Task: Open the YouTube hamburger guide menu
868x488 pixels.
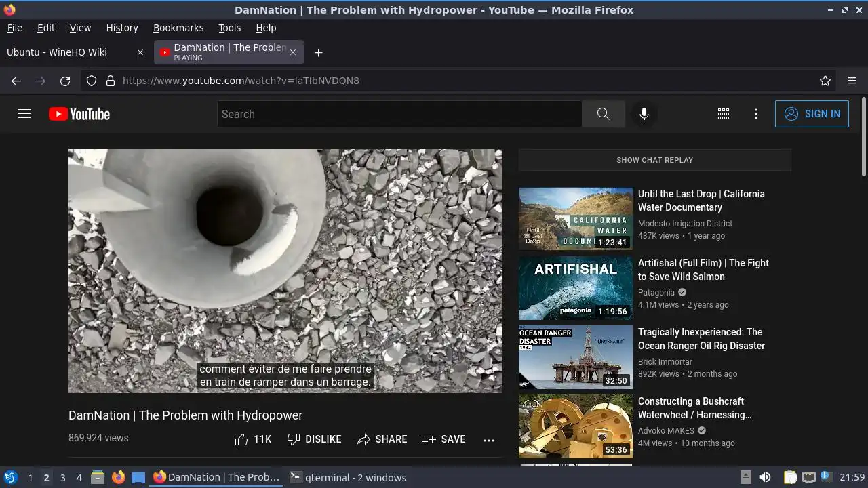Action: [24, 114]
